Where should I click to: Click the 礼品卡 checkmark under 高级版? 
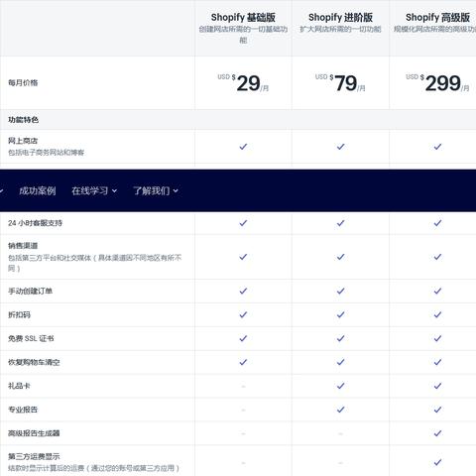coord(437,386)
